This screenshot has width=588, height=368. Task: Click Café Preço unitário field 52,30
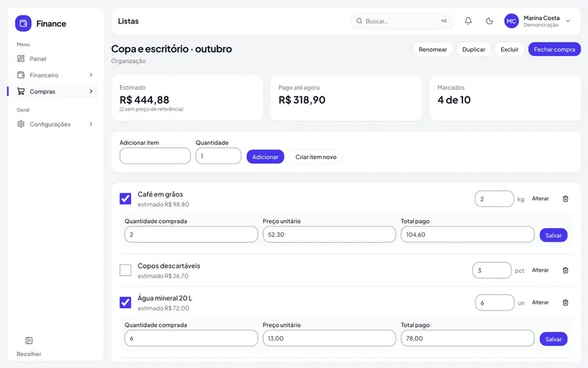point(329,234)
